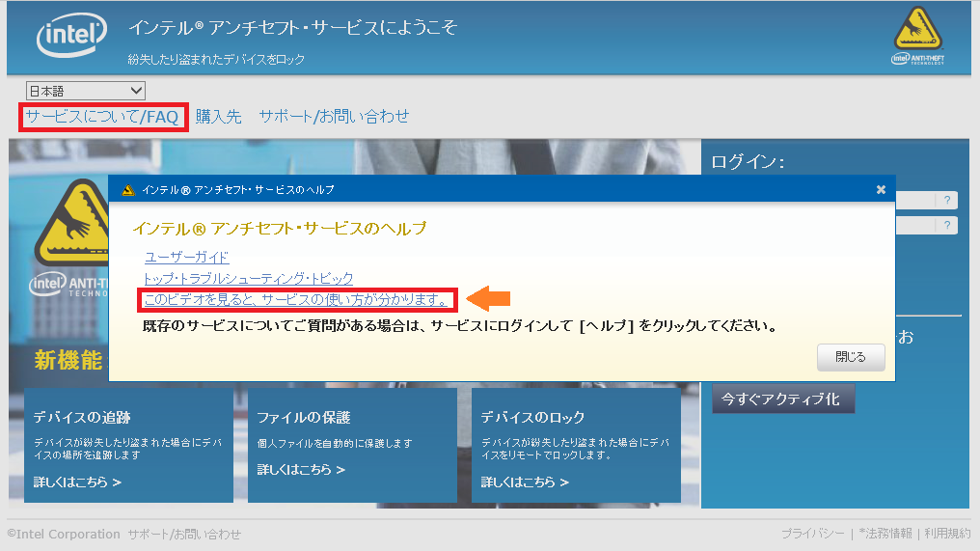Close the help dialog with the X button
Screen dimensions: 980x551
tap(881, 189)
